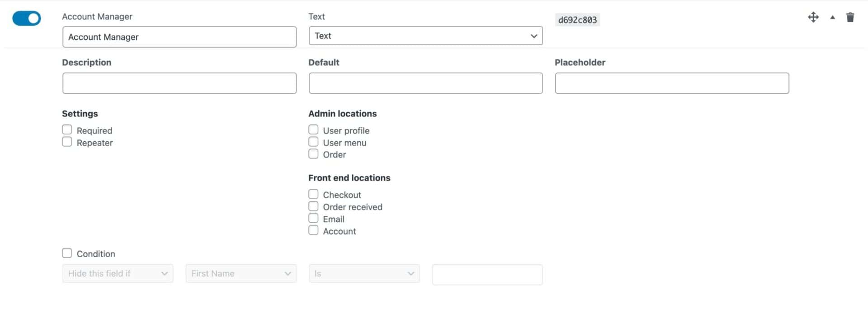Focus the Placeholder text box
The height and width of the screenshot is (311, 868).
pyautogui.click(x=672, y=83)
